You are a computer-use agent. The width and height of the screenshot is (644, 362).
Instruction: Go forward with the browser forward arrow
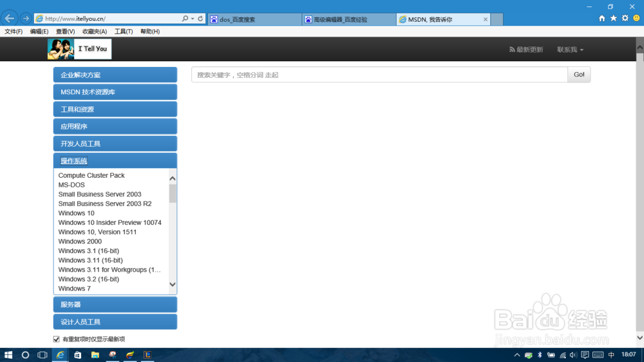[x=26, y=19]
